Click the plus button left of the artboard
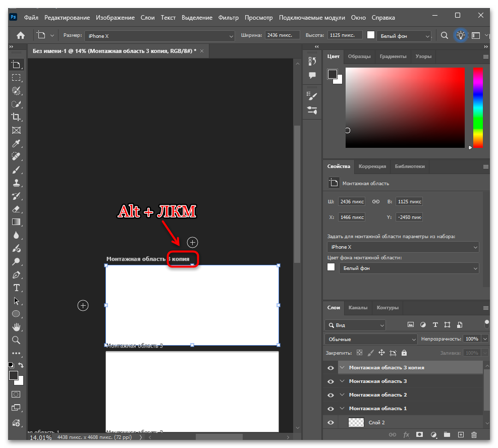The width and height of the screenshot is (498, 448). coord(83,305)
